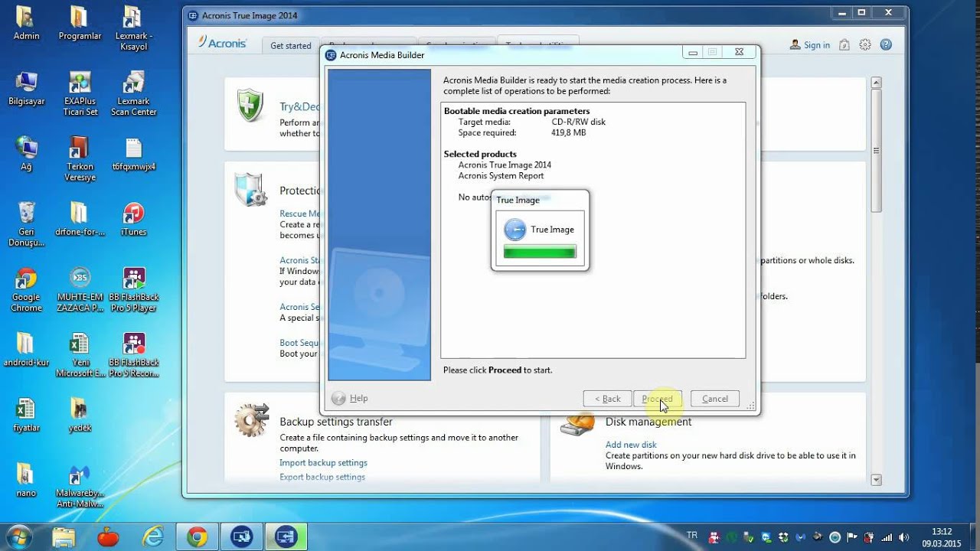Select the Google Chrome desktop icon
Image resolution: width=980 pixels, height=551 pixels.
[26, 290]
